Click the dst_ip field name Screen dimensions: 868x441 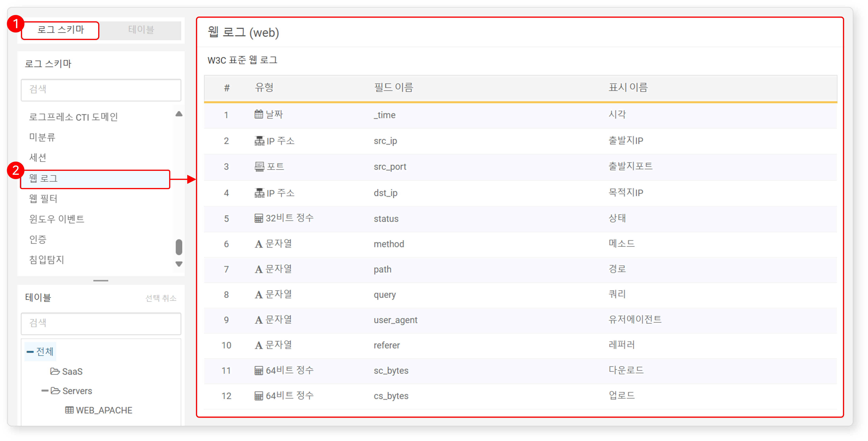click(x=385, y=193)
